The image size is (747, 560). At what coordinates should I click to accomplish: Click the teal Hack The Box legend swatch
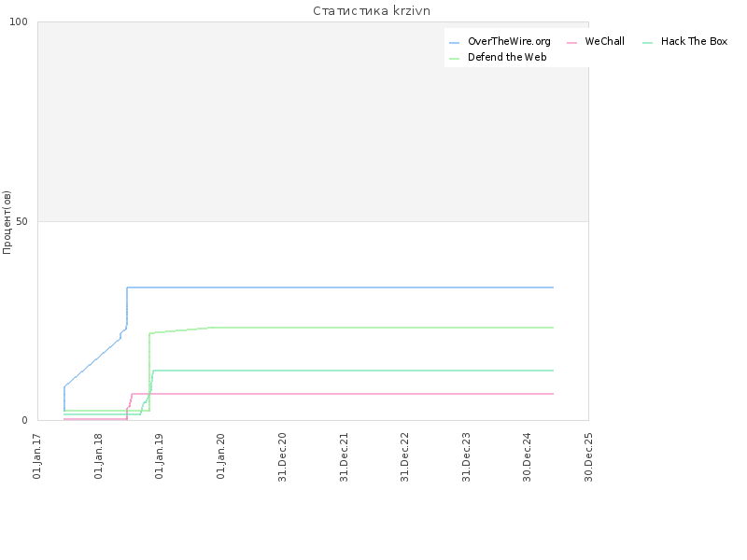click(648, 43)
